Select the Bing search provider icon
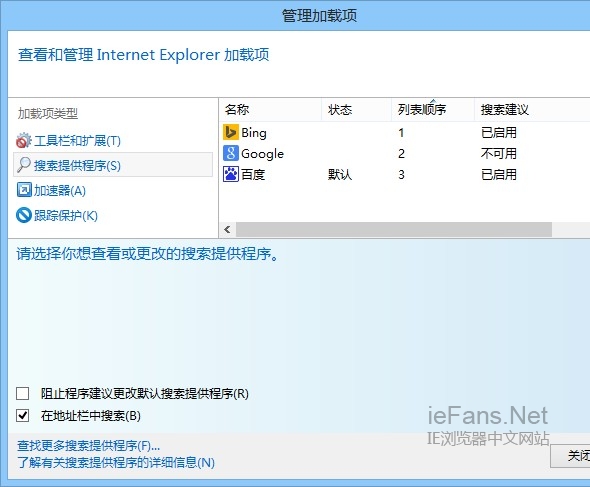Image resolution: width=590 pixels, height=487 pixels. pyautogui.click(x=230, y=132)
